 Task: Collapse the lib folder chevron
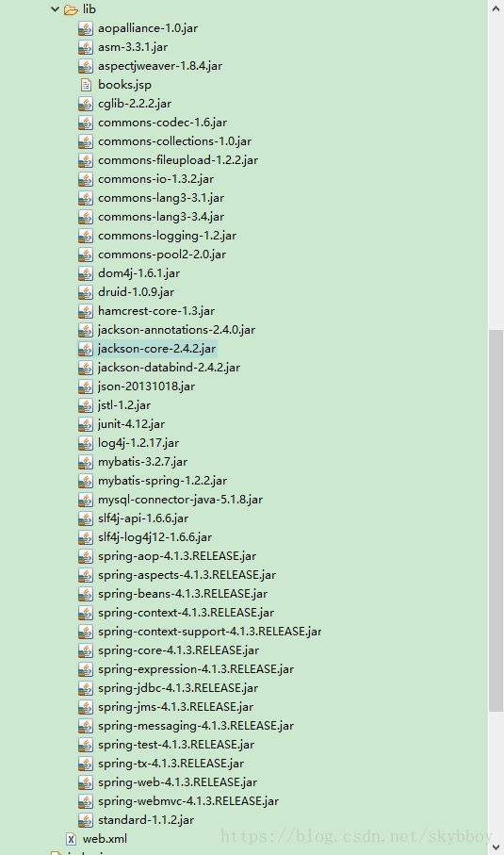click(55, 9)
